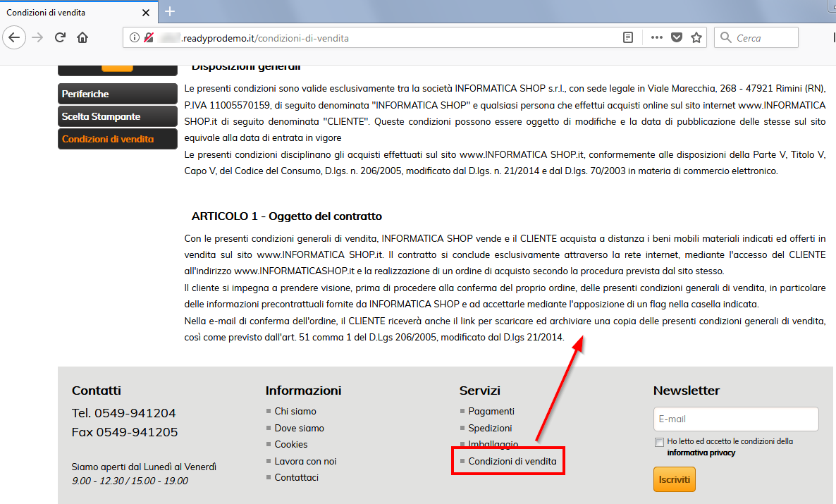Image resolution: width=836 pixels, height=504 pixels.
Task: Click the ARTICOLO 1 - Oggetto del contratto heading
Action: [287, 216]
